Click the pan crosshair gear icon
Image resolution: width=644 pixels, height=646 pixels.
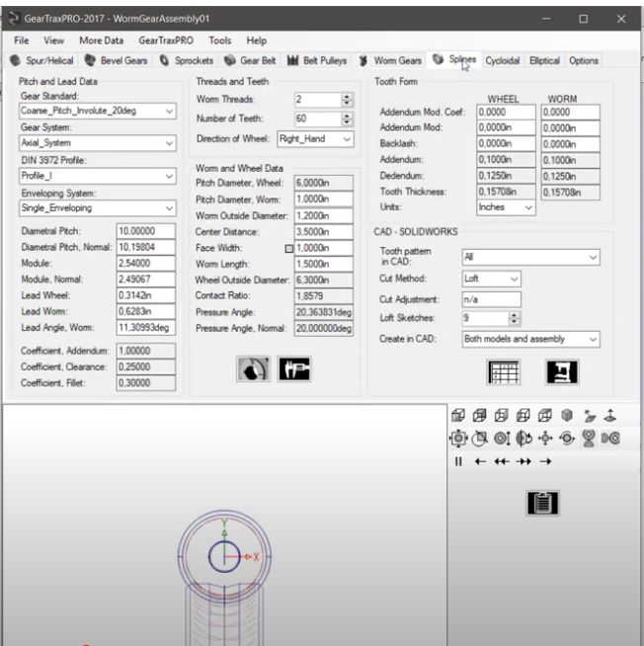[545, 438]
